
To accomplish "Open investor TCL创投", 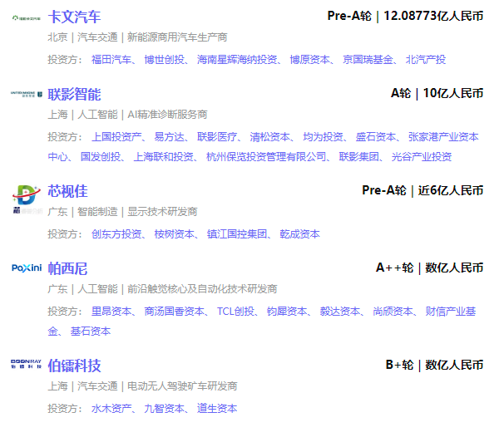I will (x=235, y=312).
